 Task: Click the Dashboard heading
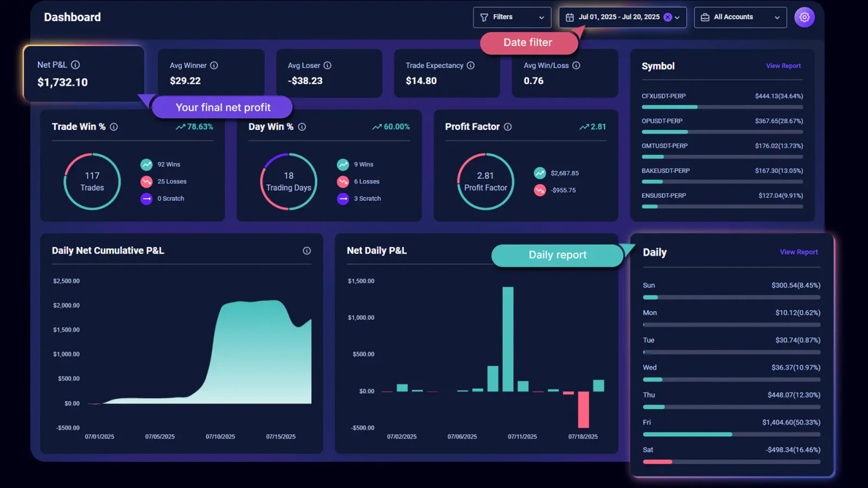click(x=72, y=17)
